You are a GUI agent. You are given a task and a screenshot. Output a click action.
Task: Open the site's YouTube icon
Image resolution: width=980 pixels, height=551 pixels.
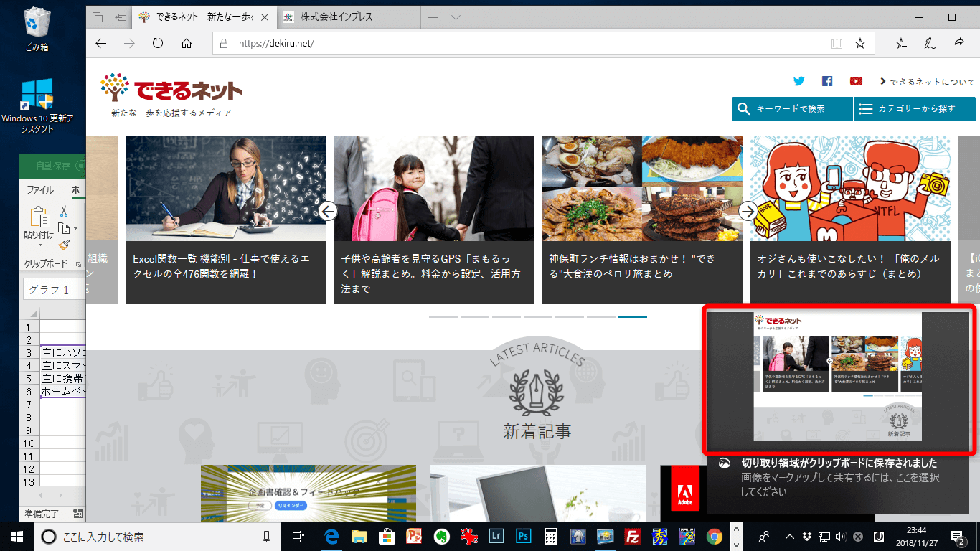click(856, 81)
